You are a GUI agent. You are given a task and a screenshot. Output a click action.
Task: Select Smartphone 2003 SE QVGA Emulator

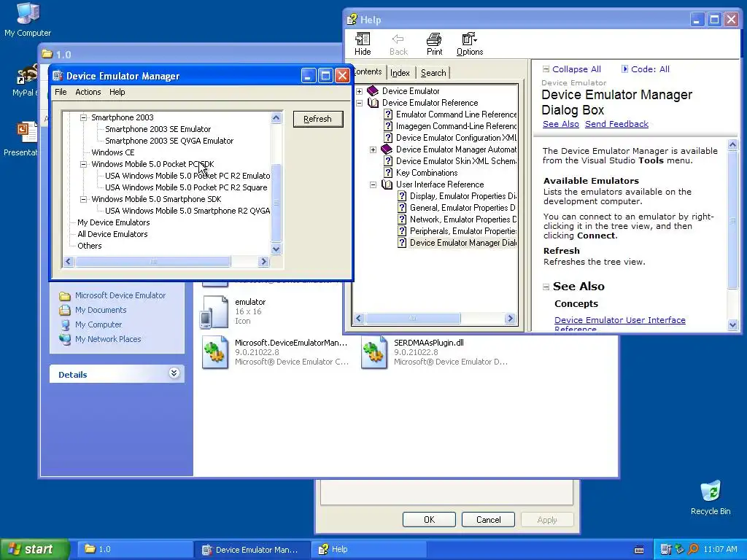coord(169,141)
